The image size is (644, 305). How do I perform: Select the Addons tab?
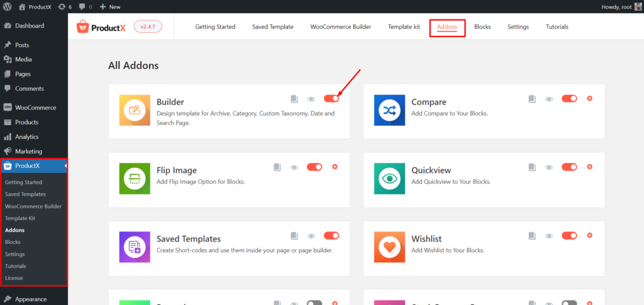tap(447, 26)
